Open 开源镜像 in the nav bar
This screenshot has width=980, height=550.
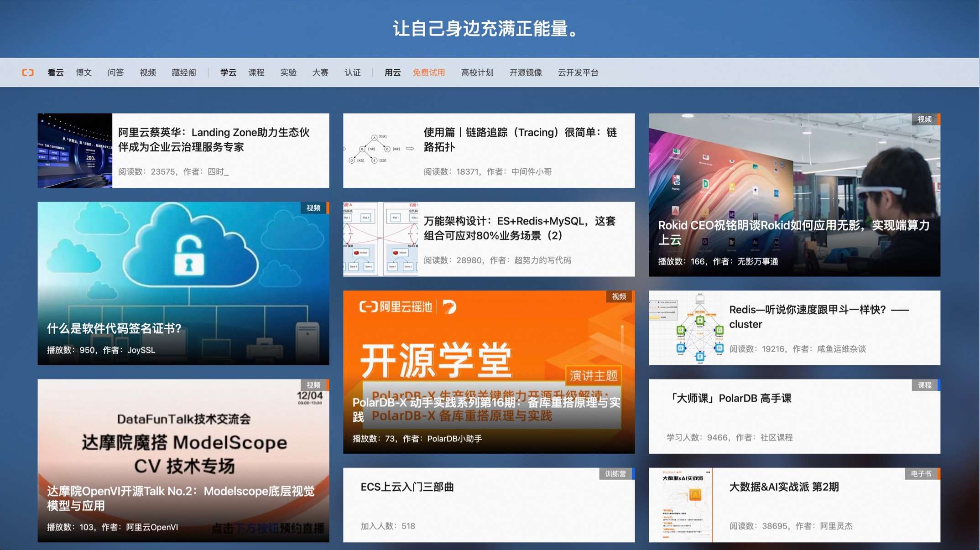526,73
